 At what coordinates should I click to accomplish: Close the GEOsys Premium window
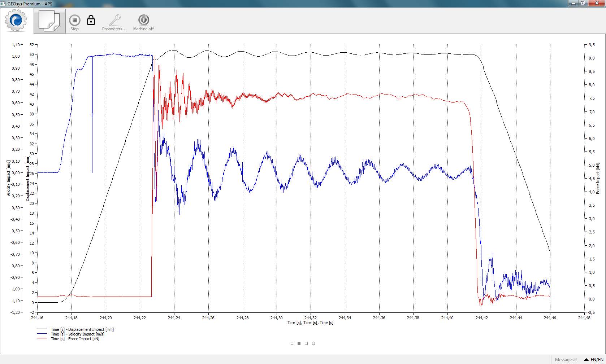tap(597, 3)
